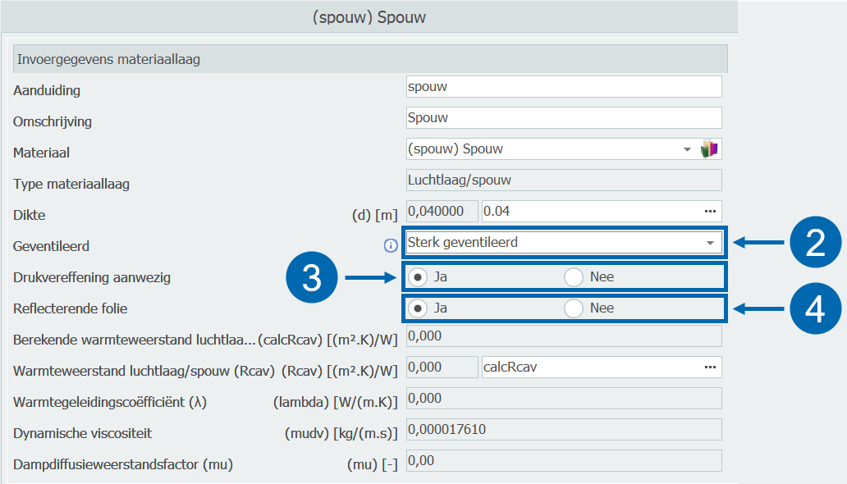
Task: Click the numbered marker 4 circle
Action: pyautogui.click(x=816, y=308)
